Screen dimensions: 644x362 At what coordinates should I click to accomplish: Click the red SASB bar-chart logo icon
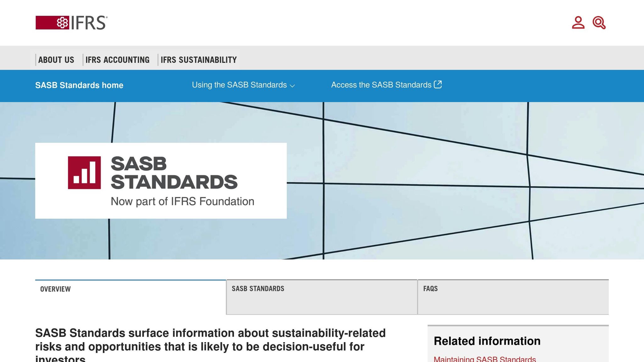pos(84,173)
